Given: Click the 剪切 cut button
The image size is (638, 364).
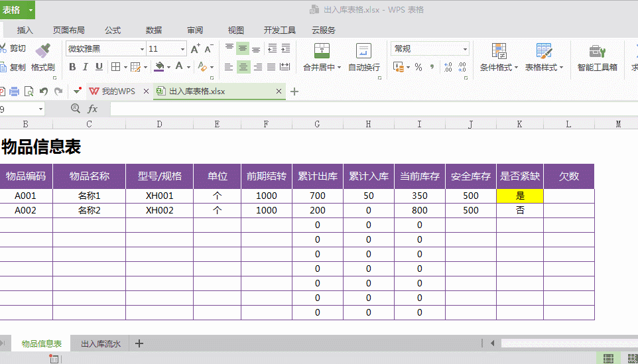Looking at the screenshot, I should click(x=13, y=48).
